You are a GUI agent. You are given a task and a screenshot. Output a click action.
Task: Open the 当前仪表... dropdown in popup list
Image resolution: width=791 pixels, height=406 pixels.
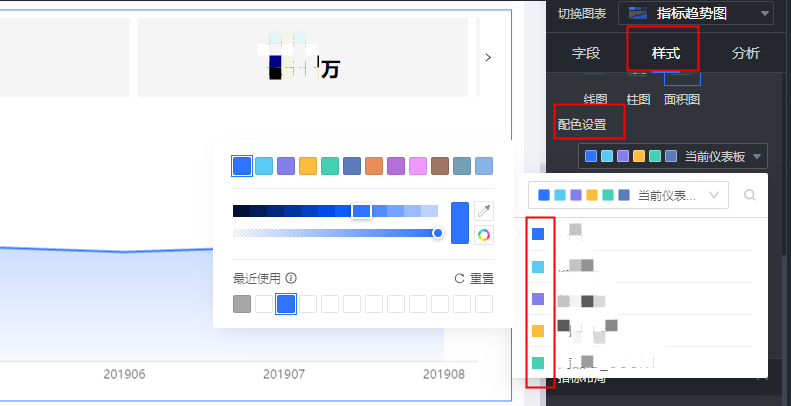[x=629, y=195]
